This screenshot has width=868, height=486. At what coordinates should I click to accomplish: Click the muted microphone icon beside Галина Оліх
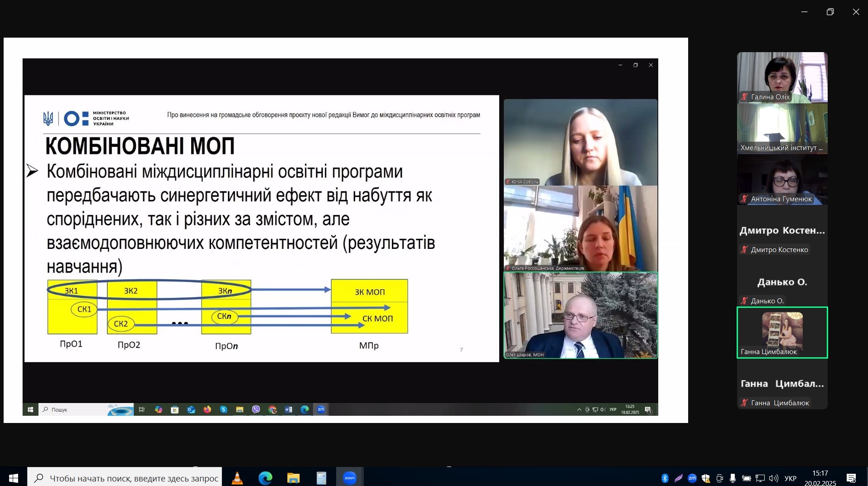[x=744, y=97]
